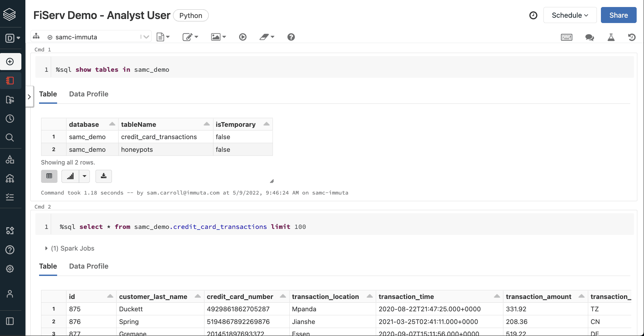This screenshot has height=336, width=644.
Task: Open the Repos icon in sidebar
Action: 10,100
